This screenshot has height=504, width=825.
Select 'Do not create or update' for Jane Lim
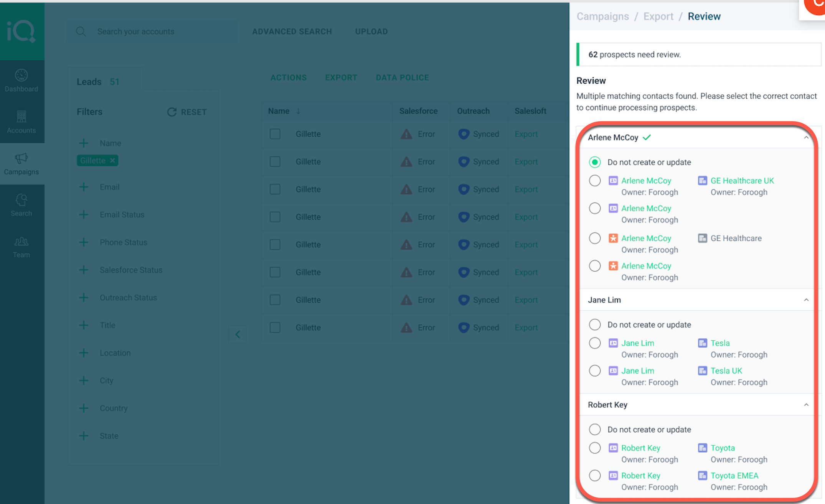(595, 324)
